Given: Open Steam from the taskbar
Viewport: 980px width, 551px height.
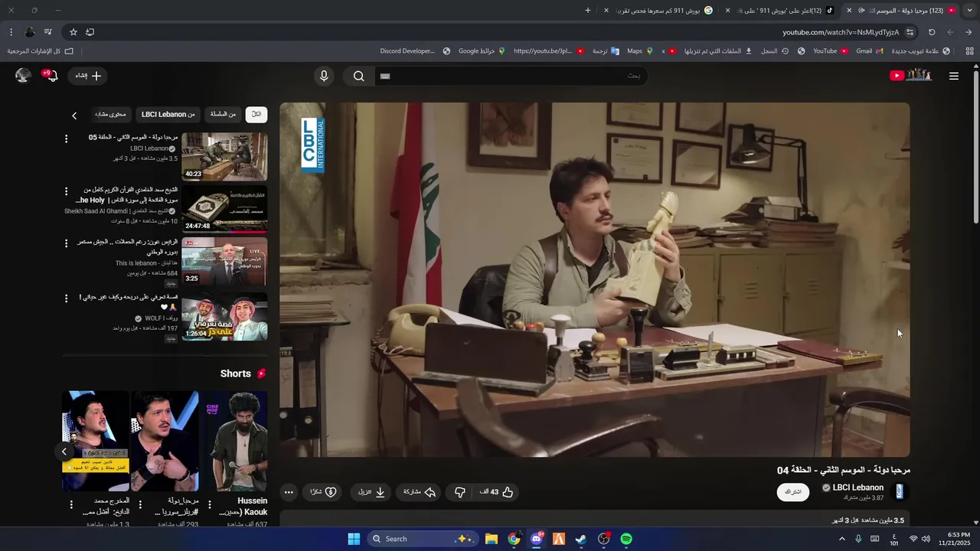Looking at the screenshot, I should [x=581, y=539].
